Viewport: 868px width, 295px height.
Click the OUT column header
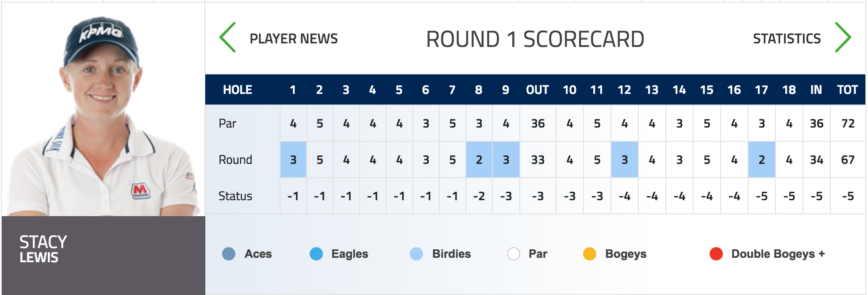click(x=538, y=90)
